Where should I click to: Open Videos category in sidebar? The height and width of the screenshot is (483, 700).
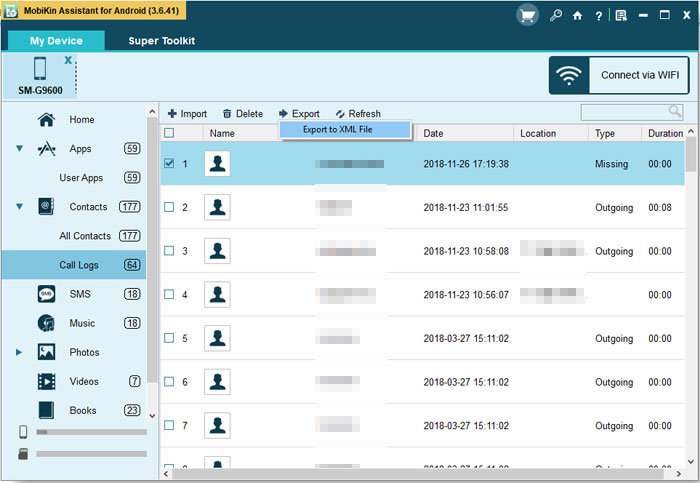[84, 381]
